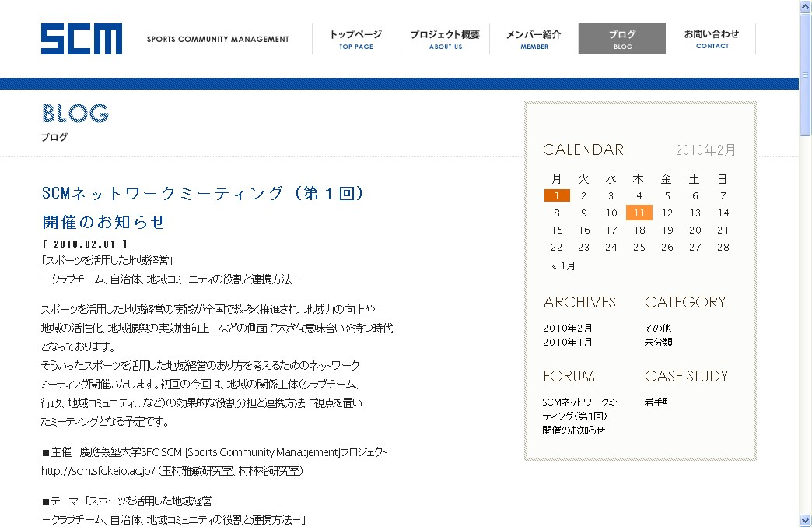Click the scrollbar down arrow
Screen dimensions: 812x527
(x=805, y=520)
